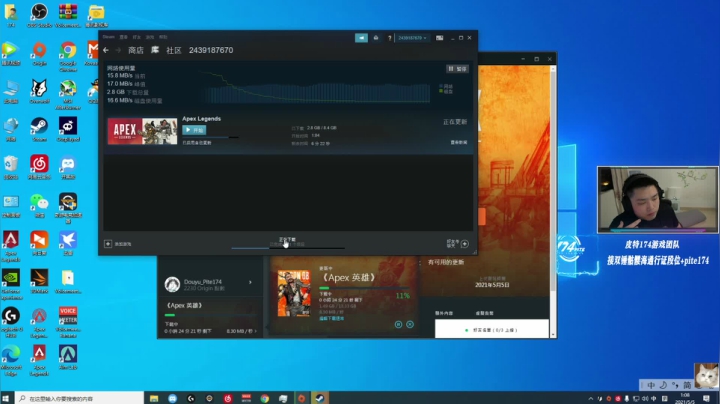Switch to the 社区 community tab
The width and height of the screenshot is (720, 404).
(x=174, y=50)
